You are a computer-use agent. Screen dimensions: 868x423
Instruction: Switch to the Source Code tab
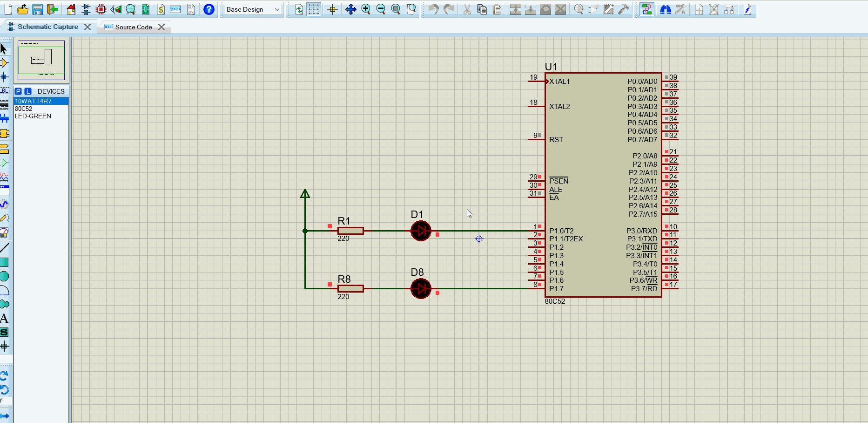coord(133,27)
